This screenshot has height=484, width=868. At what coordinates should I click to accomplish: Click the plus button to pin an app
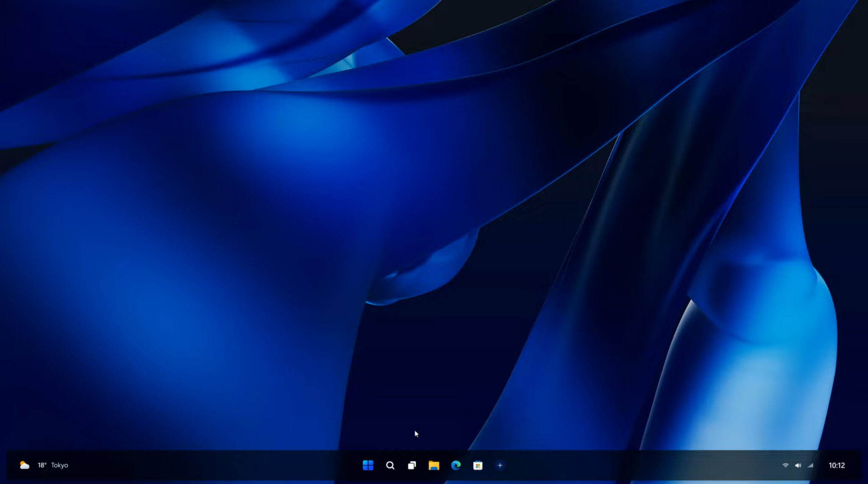coord(501,465)
